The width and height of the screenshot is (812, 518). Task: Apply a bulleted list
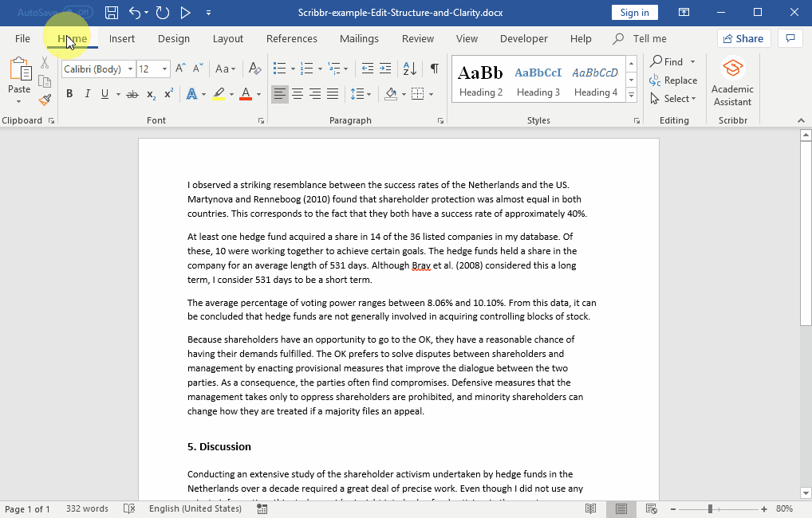coord(279,69)
